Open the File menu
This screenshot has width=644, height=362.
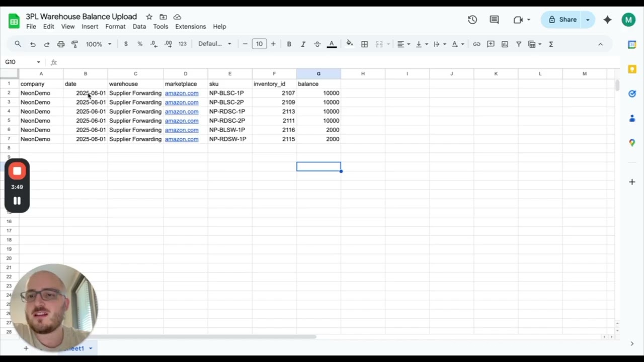pos(31,27)
